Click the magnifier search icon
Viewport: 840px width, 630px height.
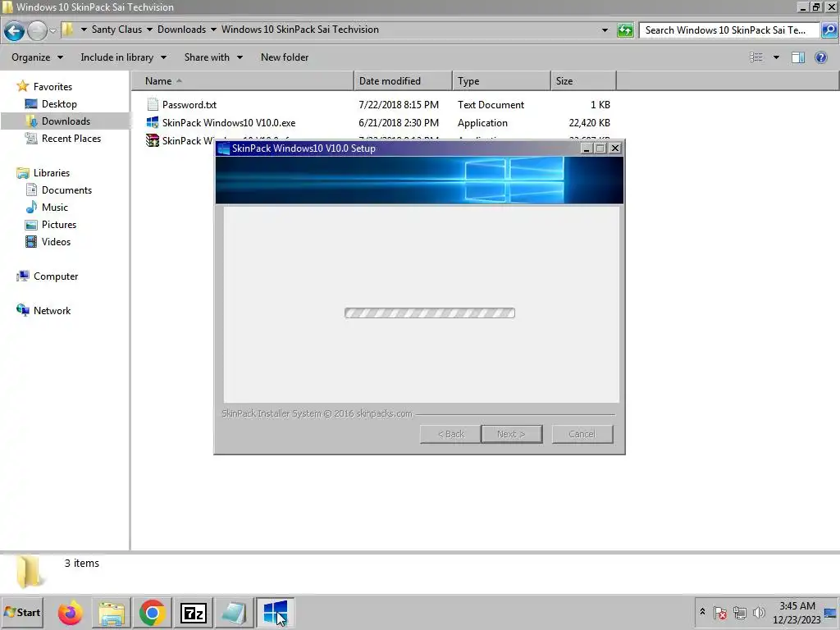click(829, 30)
